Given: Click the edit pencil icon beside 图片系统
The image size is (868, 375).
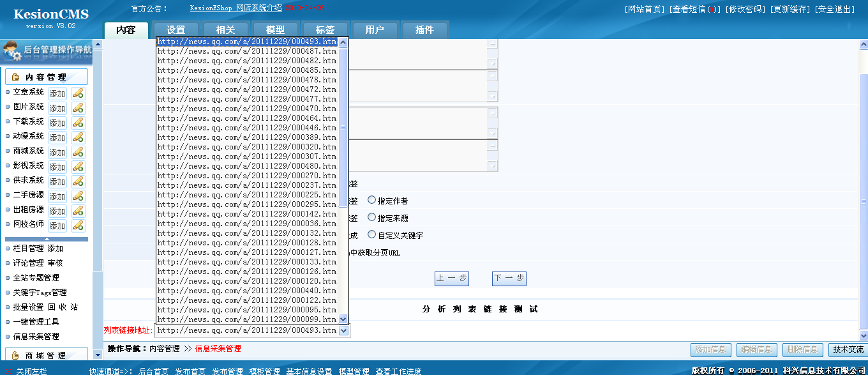Looking at the screenshot, I should pos(78,108).
